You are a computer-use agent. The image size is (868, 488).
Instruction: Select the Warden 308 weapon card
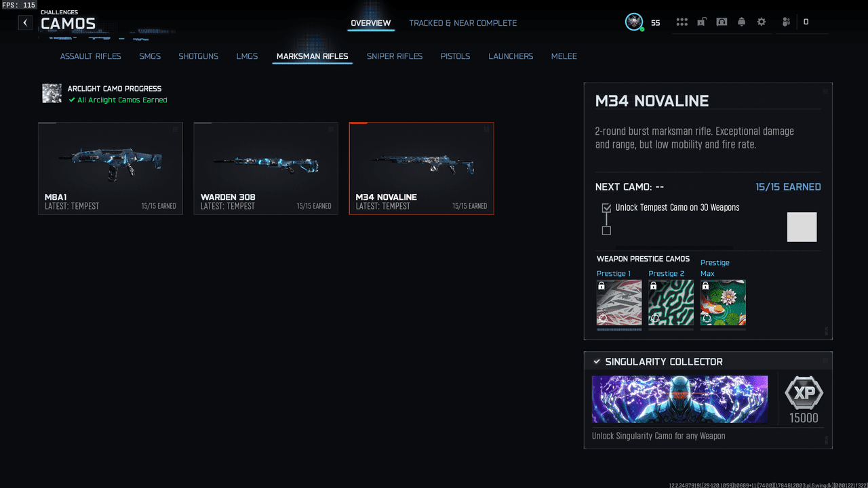click(x=266, y=168)
